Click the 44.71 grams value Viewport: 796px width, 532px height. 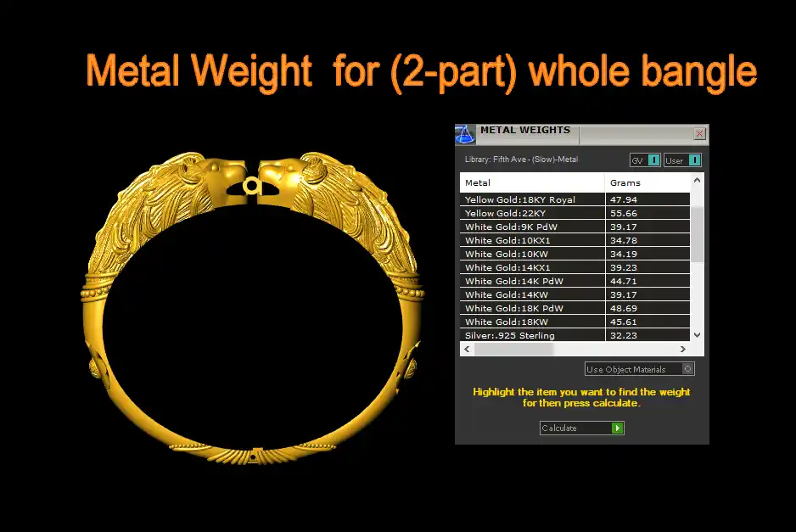click(x=624, y=281)
